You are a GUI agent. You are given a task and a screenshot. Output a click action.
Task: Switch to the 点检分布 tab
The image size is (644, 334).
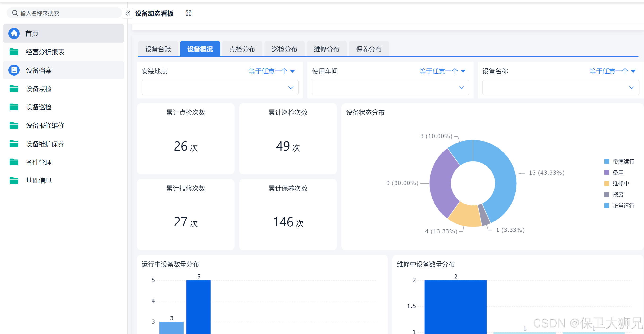click(x=242, y=49)
